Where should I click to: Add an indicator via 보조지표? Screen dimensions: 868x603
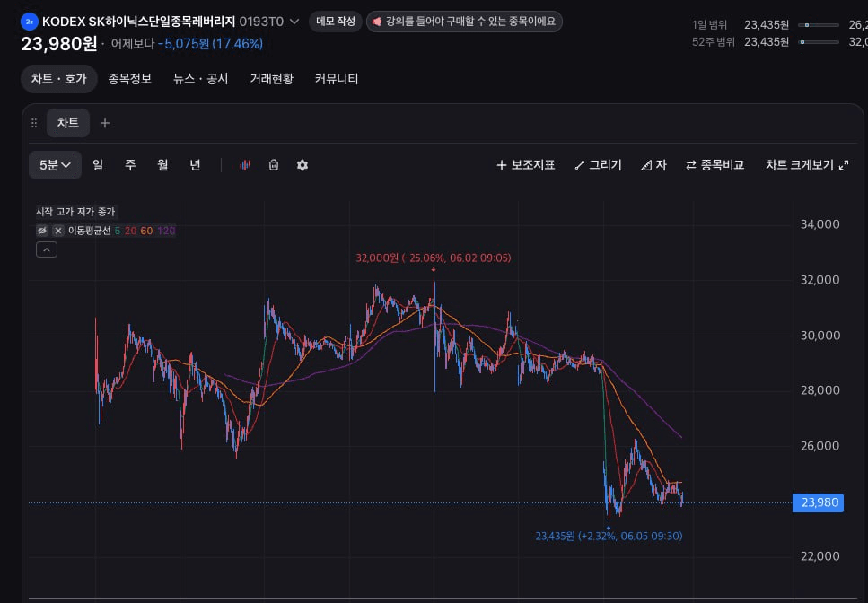coord(526,165)
